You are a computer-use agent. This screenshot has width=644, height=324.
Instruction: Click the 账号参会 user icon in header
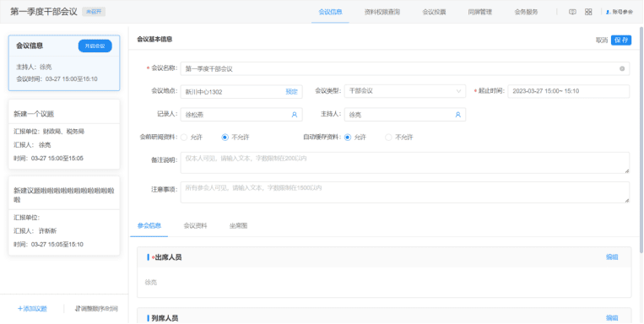pyautogui.click(x=608, y=12)
